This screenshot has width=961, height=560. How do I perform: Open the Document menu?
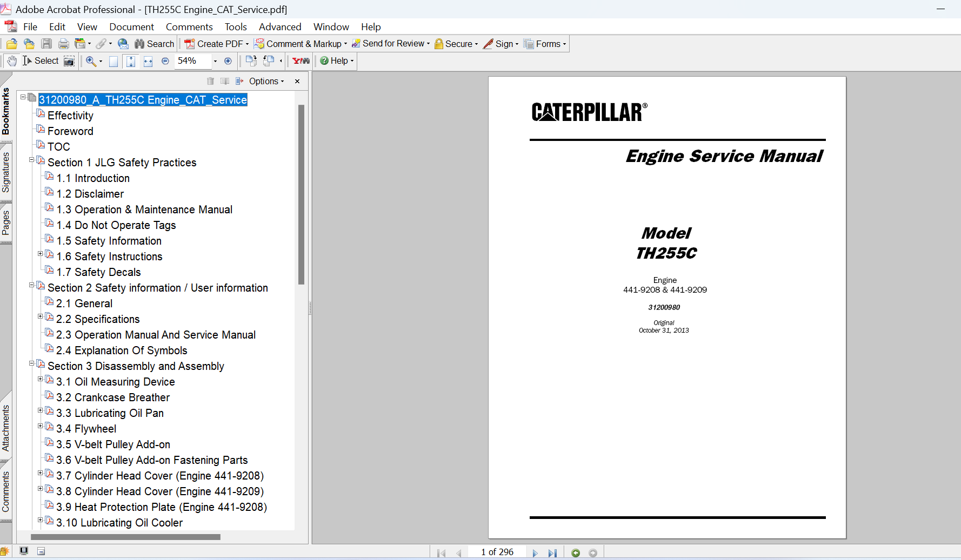[x=131, y=26]
